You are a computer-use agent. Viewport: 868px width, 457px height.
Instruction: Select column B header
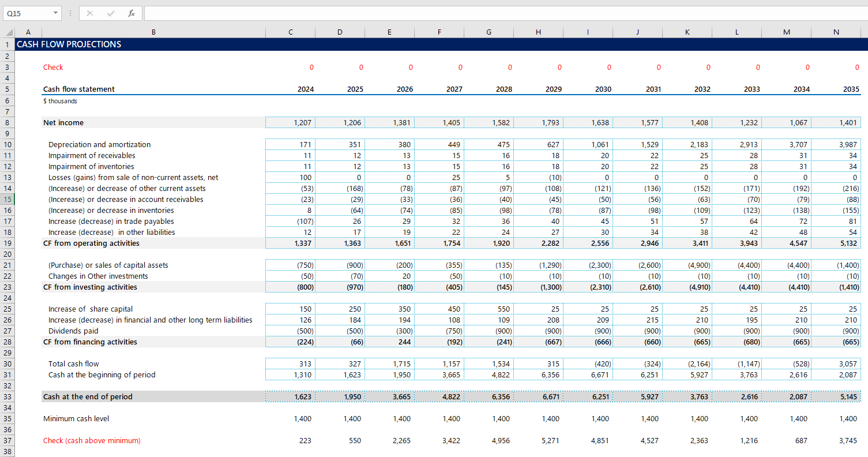(153, 32)
